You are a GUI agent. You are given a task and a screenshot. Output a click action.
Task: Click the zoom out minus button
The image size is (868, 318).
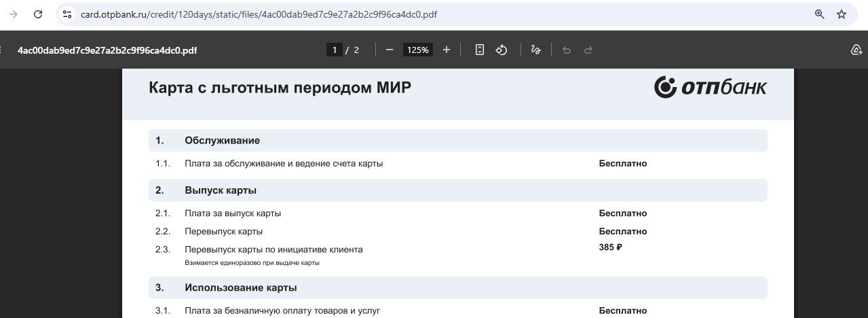pyautogui.click(x=390, y=50)
